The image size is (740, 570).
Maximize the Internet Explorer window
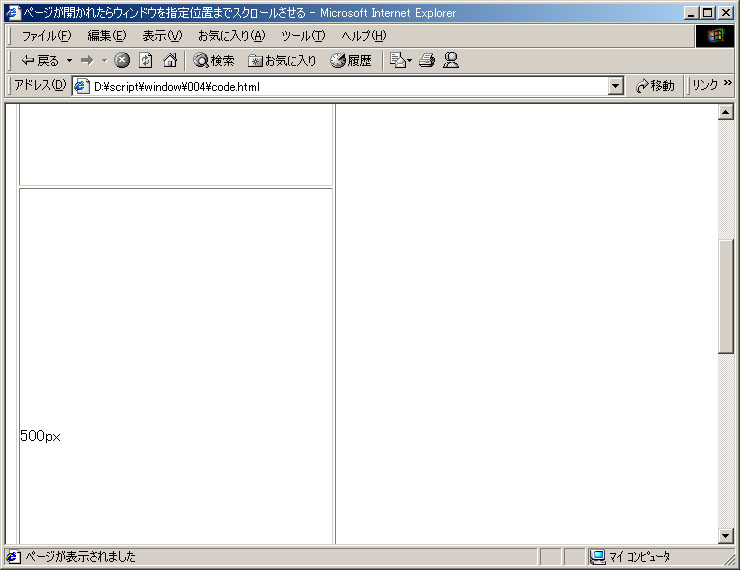[707, 13]
